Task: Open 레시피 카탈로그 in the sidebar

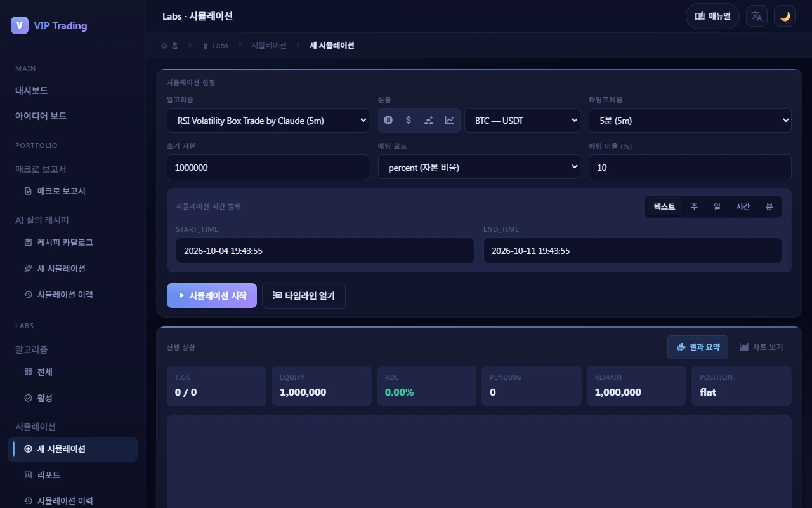Action: (x=72, y=243)
